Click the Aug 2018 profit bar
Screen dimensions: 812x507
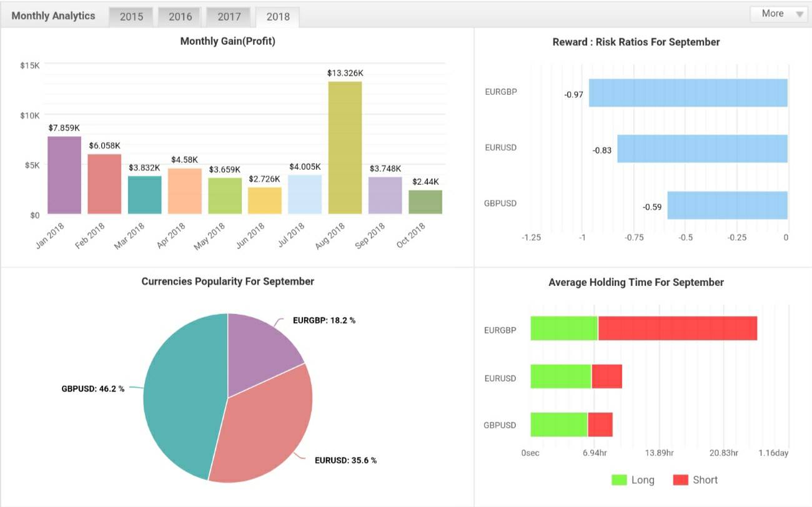345,148
